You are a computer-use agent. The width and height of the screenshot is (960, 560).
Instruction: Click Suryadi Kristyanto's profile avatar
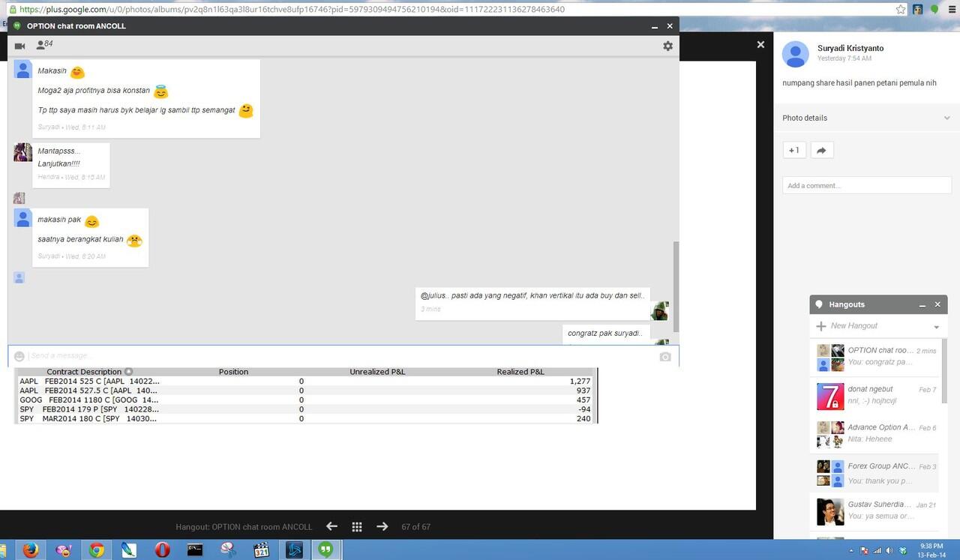pyautogui.click(x=796, y=54)
